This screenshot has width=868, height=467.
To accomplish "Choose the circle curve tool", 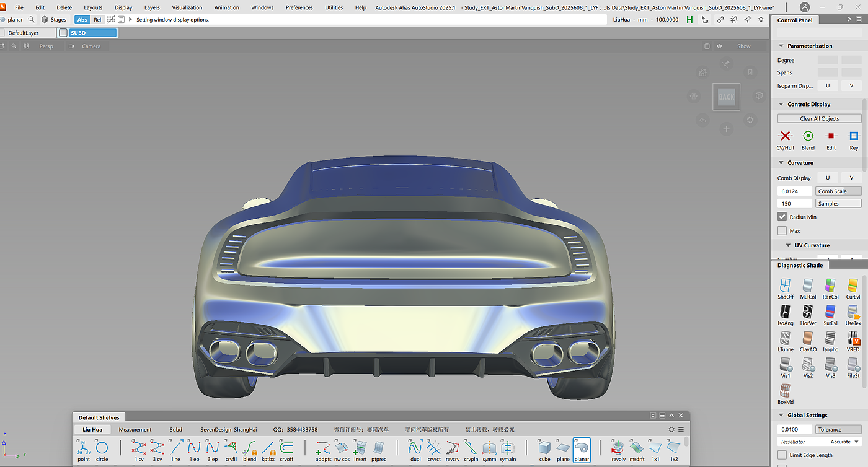I will tap(102, 448).
